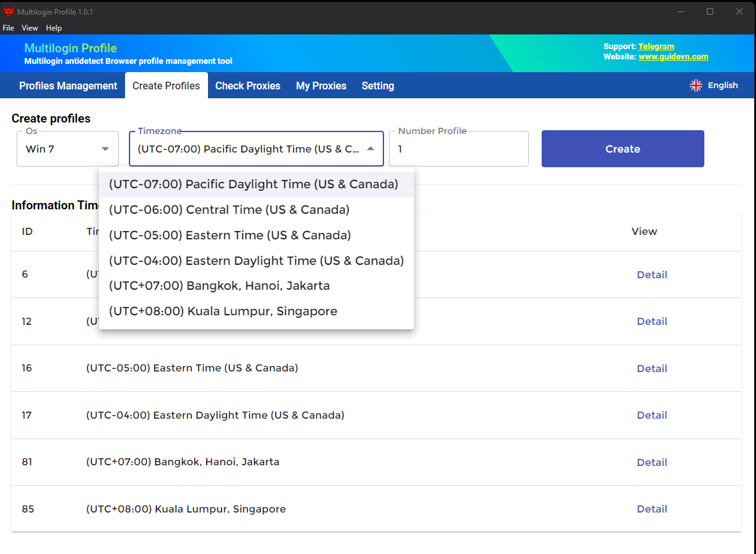Click the View column header
This screenshot has height=554, width=756.
click(644, 232)
